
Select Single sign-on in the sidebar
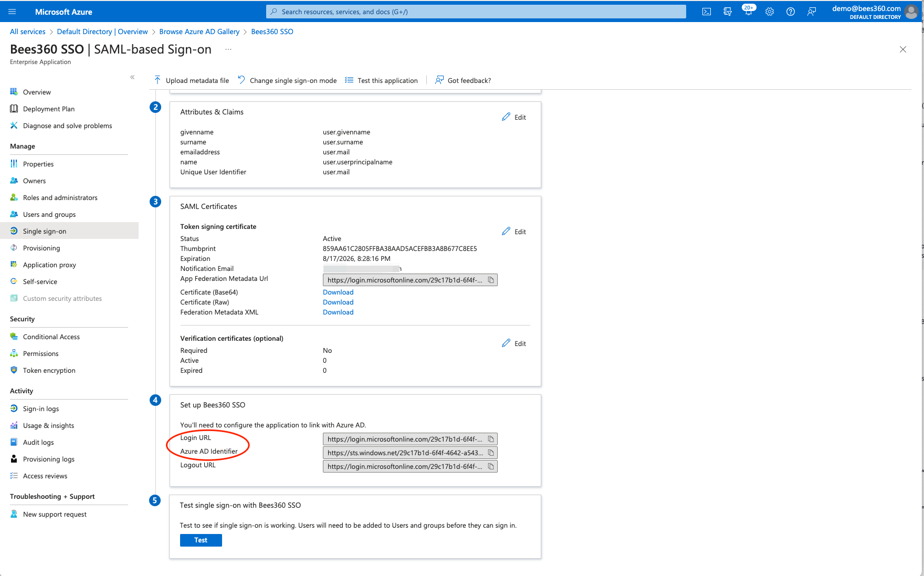pyautogui.click(x=69, y=231)
